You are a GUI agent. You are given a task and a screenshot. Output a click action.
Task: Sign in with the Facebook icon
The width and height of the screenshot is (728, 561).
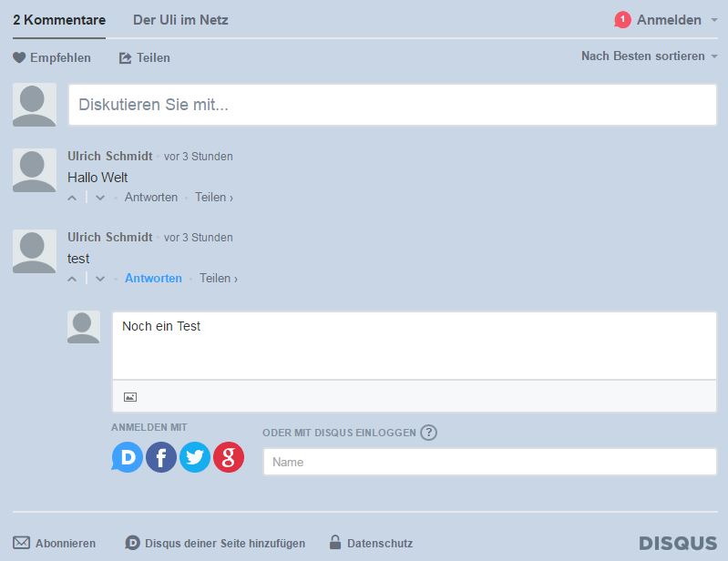tap(161, 457)
